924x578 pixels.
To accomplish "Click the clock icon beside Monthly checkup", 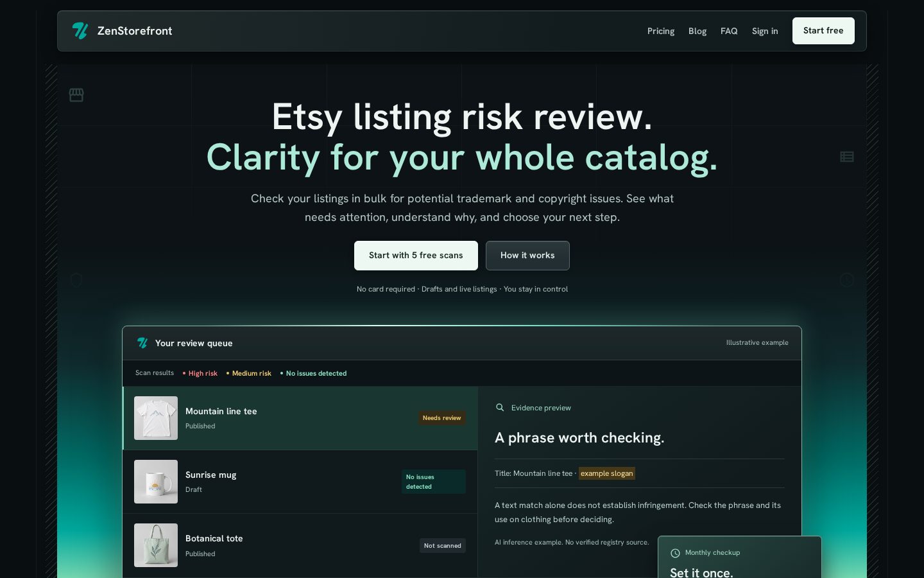I will (675, 553).
